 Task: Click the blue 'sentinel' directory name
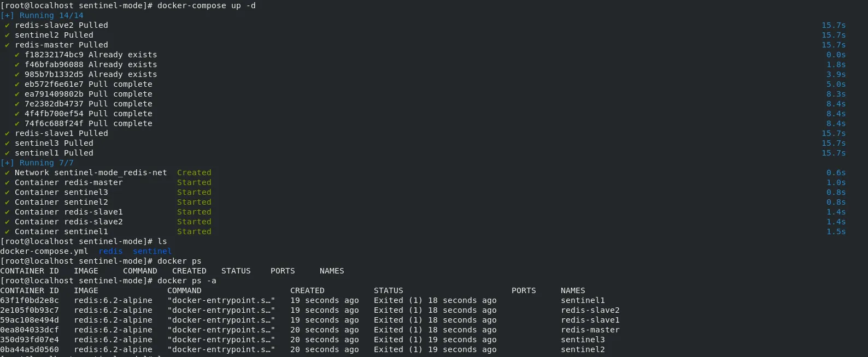[152, 251]
